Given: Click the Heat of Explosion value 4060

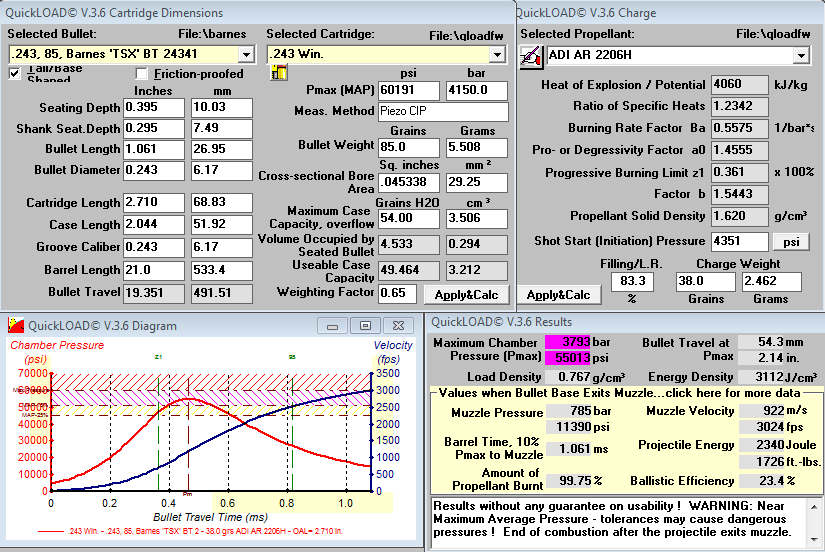Looking at the screenshot, I should [x=739, y=85].
